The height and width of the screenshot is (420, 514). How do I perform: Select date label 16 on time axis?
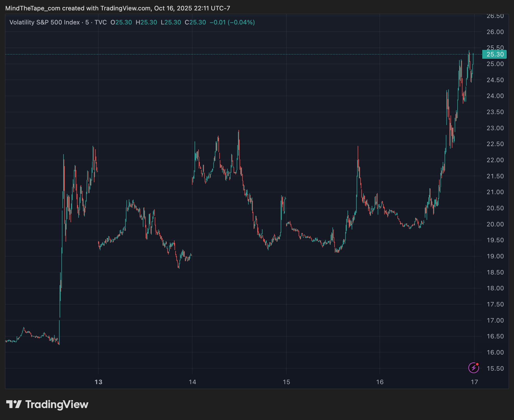[x=380, y=382]
